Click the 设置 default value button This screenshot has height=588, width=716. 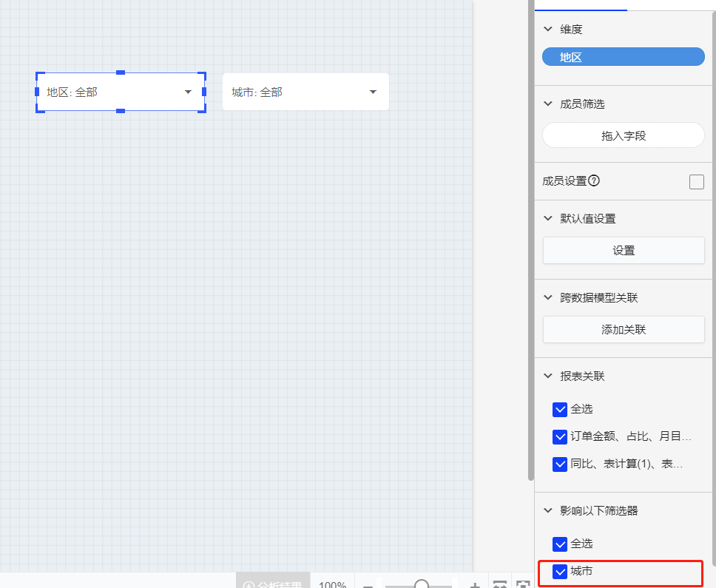[624, 250]
